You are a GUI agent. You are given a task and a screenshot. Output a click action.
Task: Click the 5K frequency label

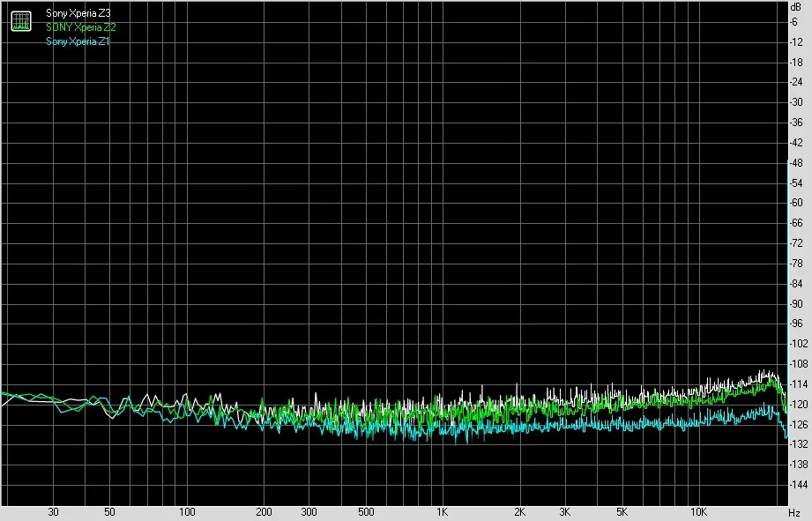[622, 512]
